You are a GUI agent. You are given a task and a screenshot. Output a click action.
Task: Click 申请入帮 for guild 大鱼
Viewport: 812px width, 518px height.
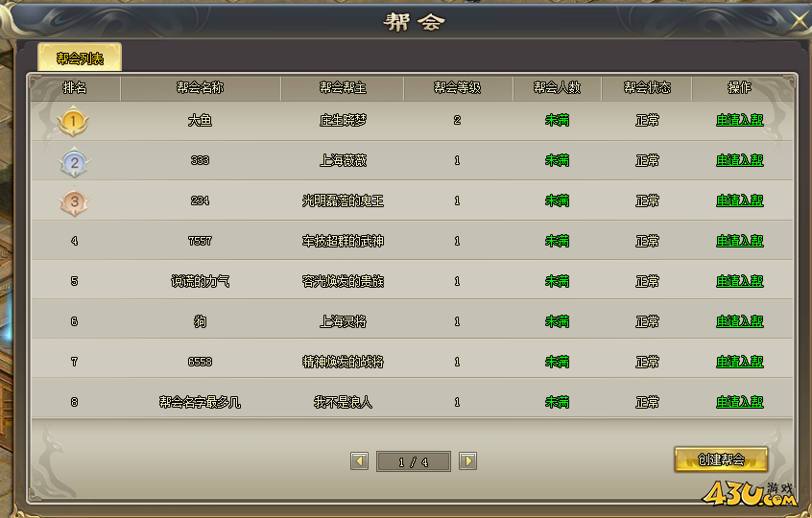click(739, 120)
